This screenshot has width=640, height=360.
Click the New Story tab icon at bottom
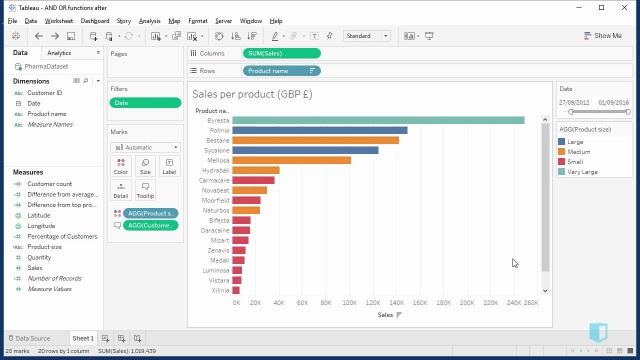138,338
